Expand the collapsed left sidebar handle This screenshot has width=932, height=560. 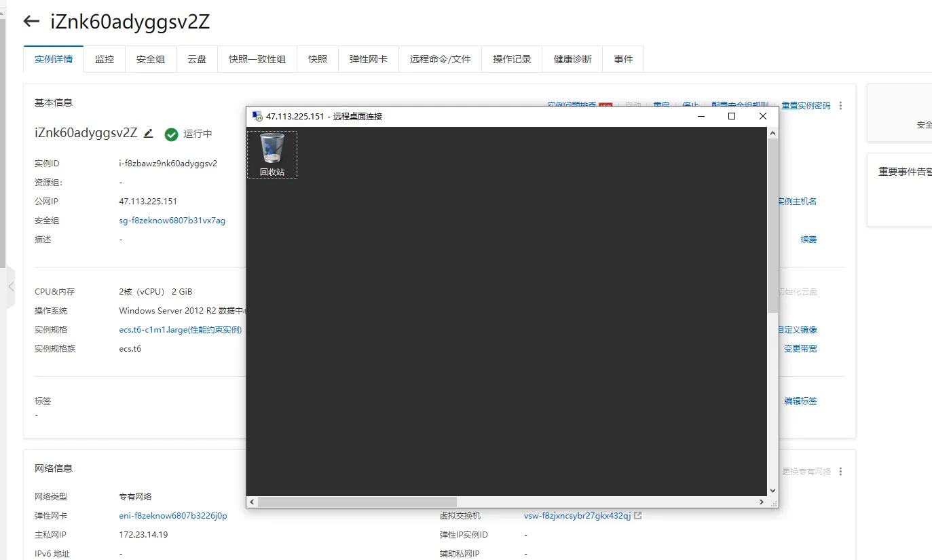point(10,287)
